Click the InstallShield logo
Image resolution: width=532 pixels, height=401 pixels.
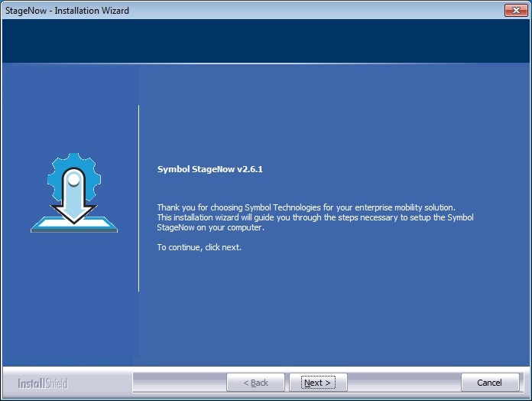click(x=43, y=383)
